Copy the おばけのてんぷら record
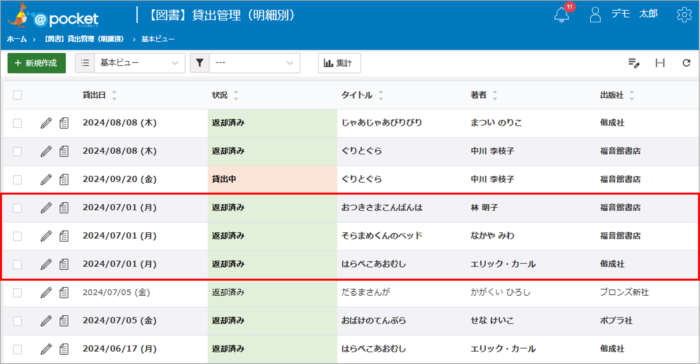The height and width of the screenshot is (364, 700). pyautogui.click(x=64, y=321)
